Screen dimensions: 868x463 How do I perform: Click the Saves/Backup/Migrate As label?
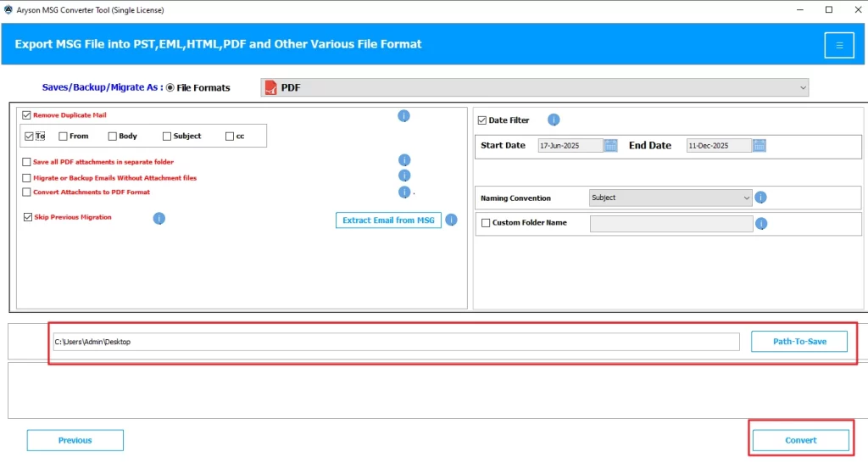[103, 87]
